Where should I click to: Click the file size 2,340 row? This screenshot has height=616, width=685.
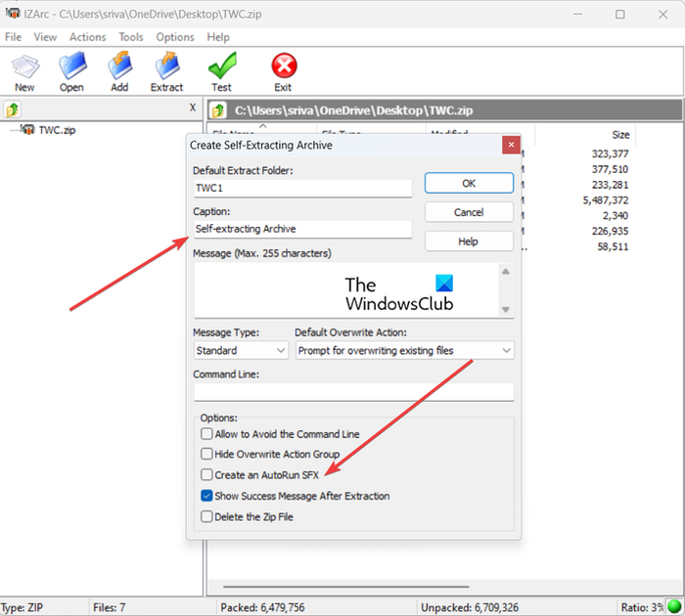[616, 216]
